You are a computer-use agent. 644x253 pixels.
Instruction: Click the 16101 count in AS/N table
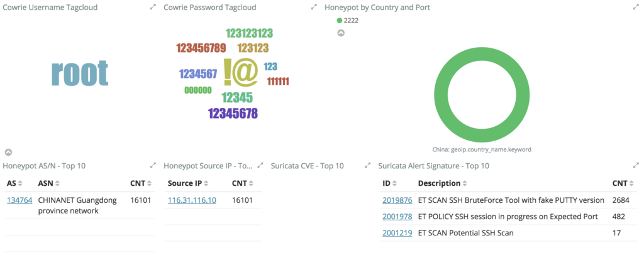tap(141, 200)
